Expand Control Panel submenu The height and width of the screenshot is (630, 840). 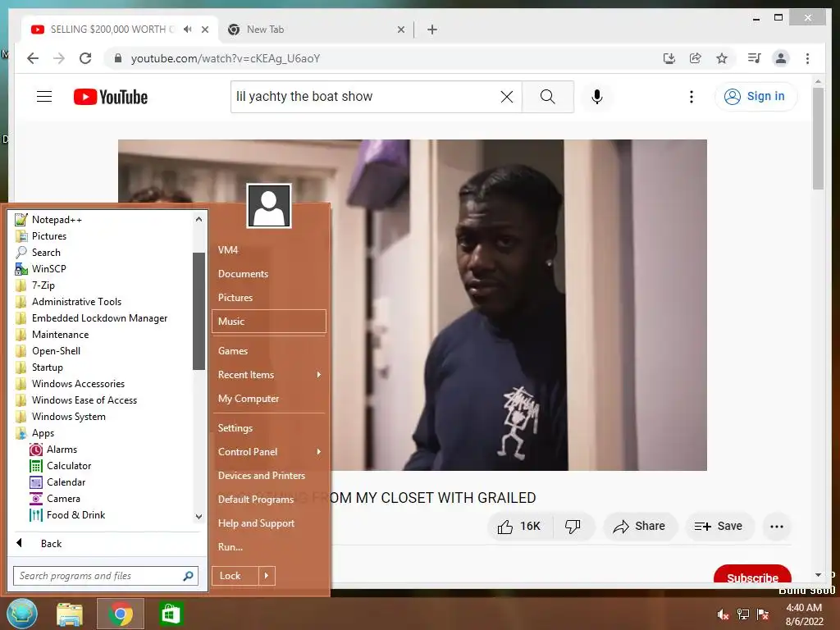click(x=269, y=452)
